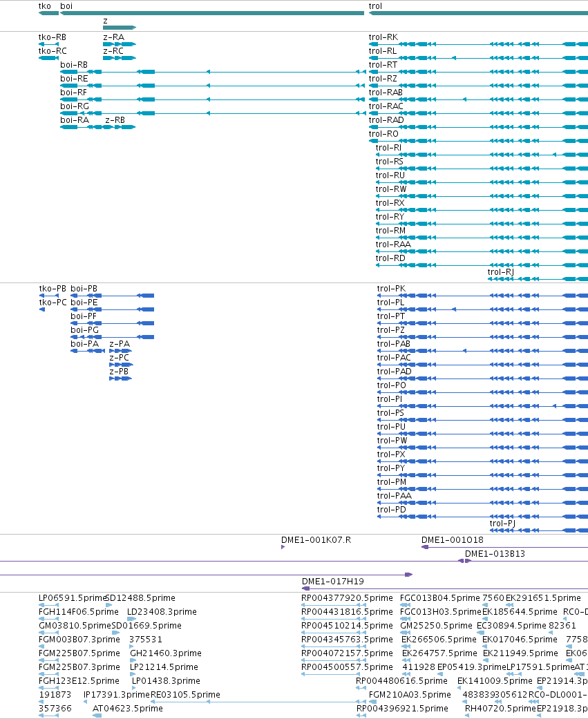Click trol-PJ protein label
This screenshot has width=588, height=719.
pos(502,524)
